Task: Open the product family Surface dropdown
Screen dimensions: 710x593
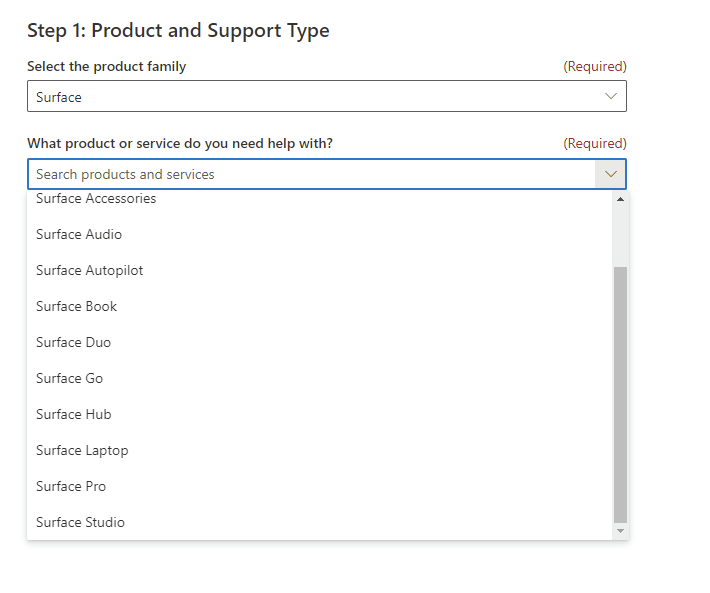Action: click(326, 96)
